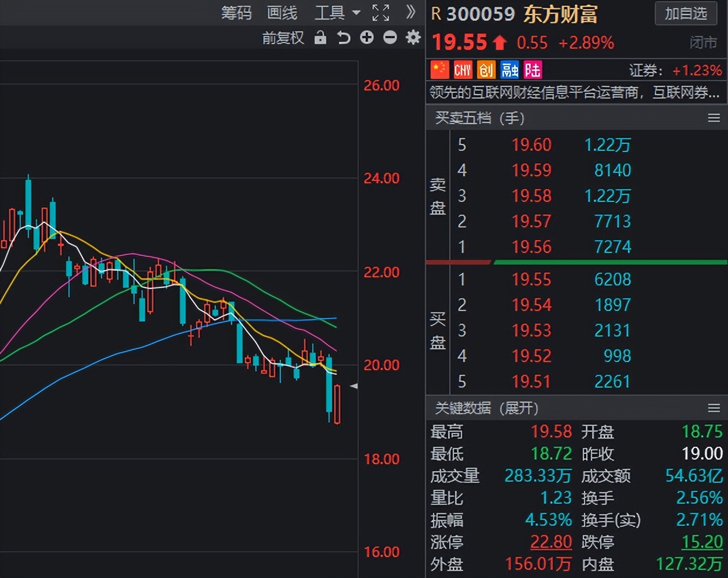The image size is (728, 578).
Task: Open the 关键数据 hamburger menu
Action: (713, 409)
